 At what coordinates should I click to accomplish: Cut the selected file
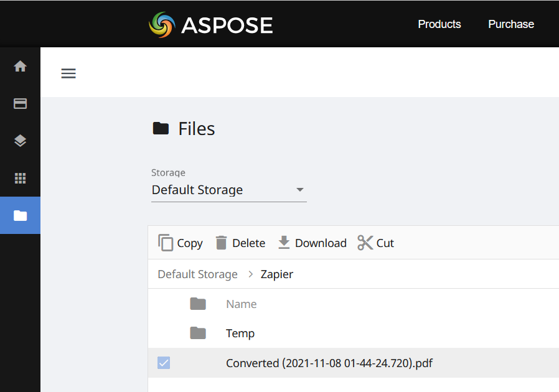tap(376, 243)
